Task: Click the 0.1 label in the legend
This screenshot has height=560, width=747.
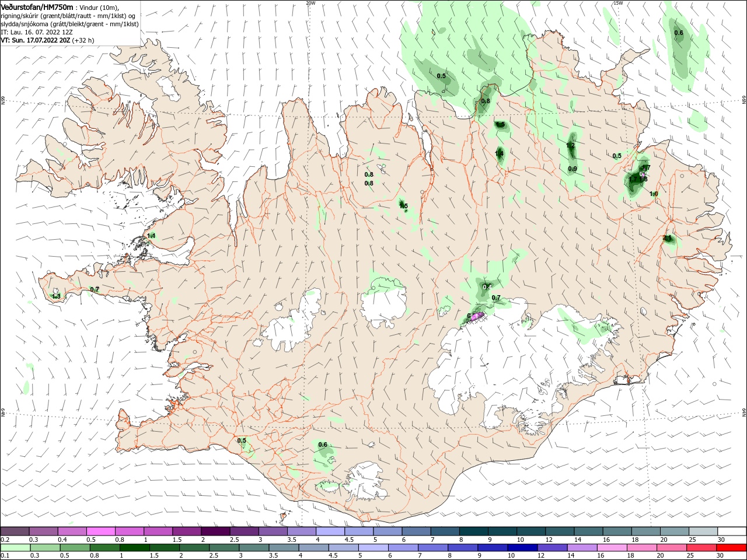Action: pos(5,555)
